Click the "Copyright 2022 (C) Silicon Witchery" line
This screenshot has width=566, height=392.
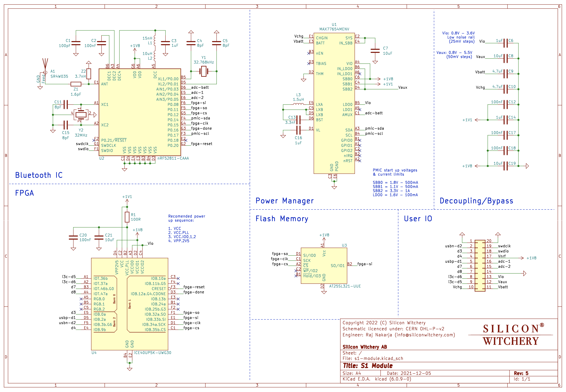(x=384, y=323)
